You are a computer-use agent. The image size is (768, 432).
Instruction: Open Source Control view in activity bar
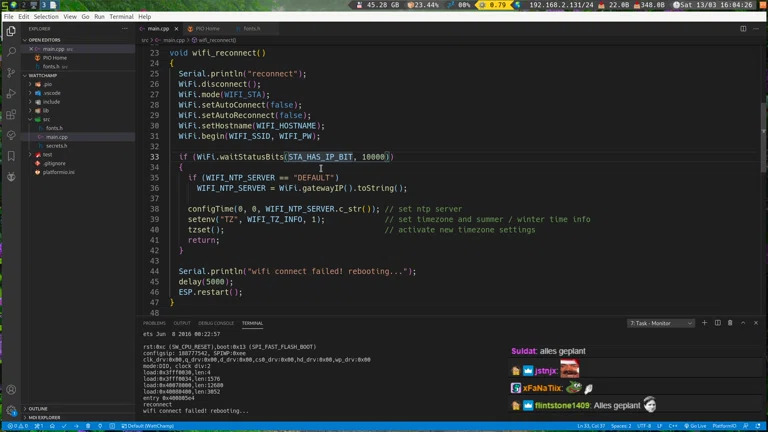pos(11,73)
